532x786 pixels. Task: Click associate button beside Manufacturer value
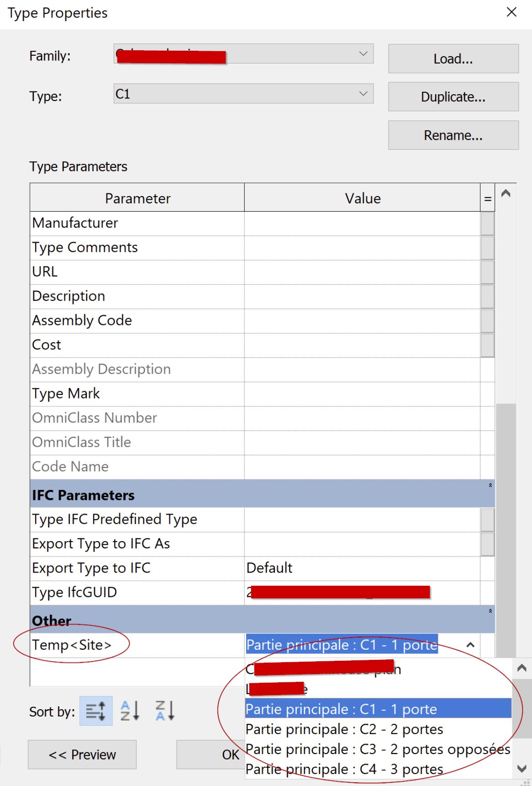click(x=488, y=223)
